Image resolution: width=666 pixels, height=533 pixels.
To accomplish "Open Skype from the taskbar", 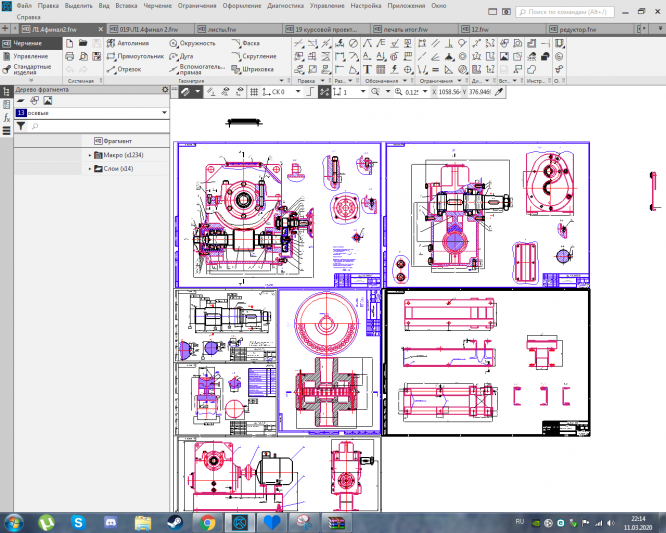I will [78, 523].
